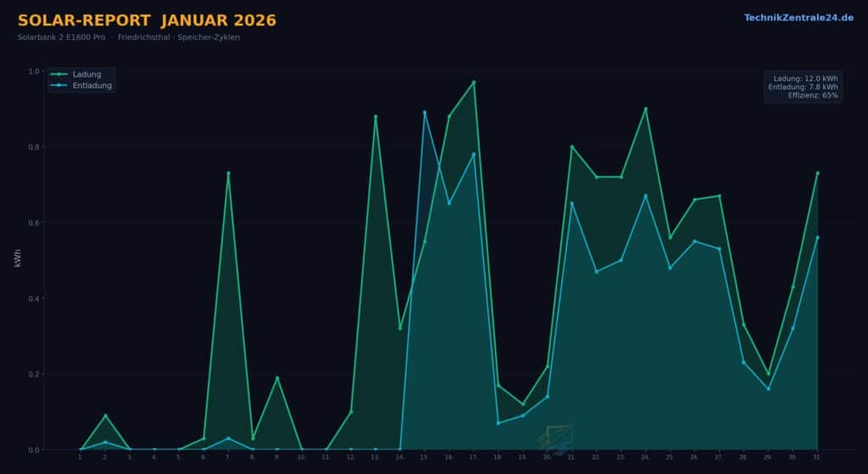
Task: Click the green Ladung point on day 13
Action: pyautogui.click(x=376, y=116)
